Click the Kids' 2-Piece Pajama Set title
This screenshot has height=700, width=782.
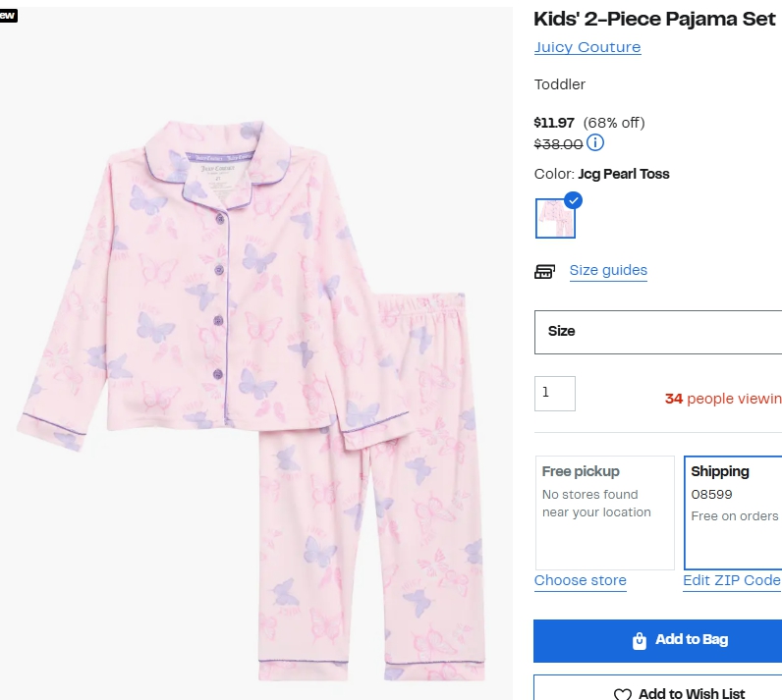(x=654, y=19)
